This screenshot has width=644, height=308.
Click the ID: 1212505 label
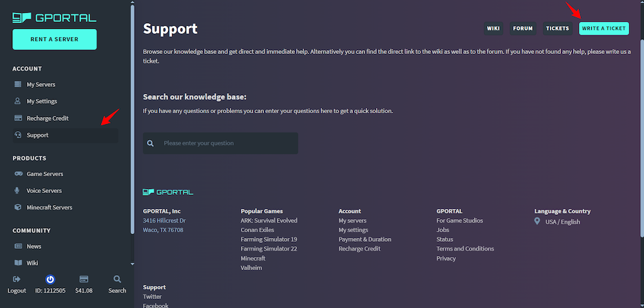coord(50,291)
